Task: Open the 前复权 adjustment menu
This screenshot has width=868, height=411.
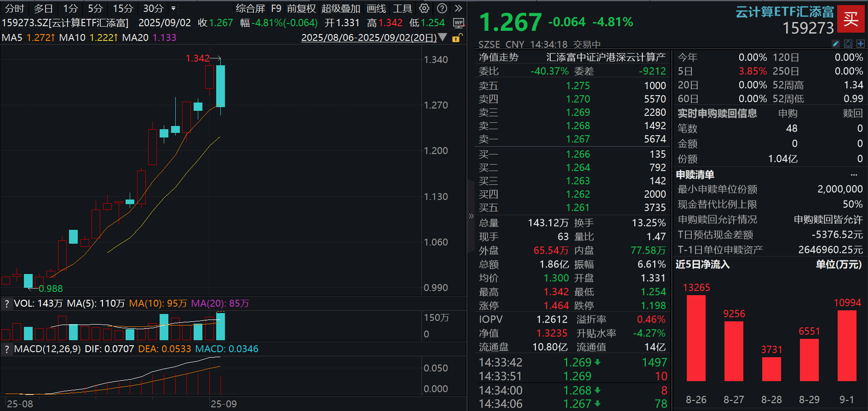Action: click(301, 8)
